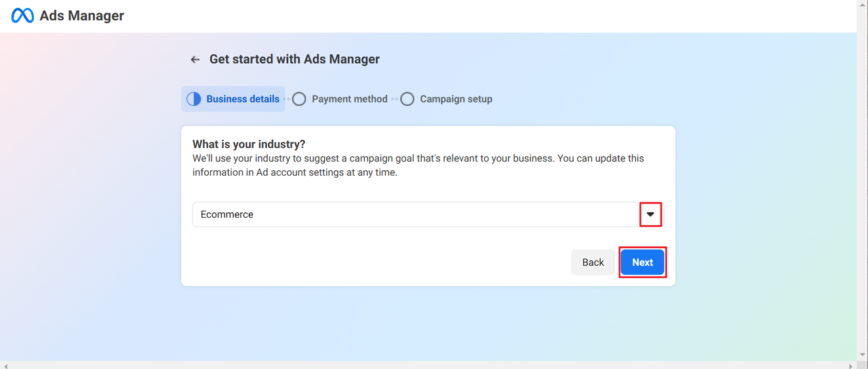Click the Ads Manager title text

coord(82,16)
